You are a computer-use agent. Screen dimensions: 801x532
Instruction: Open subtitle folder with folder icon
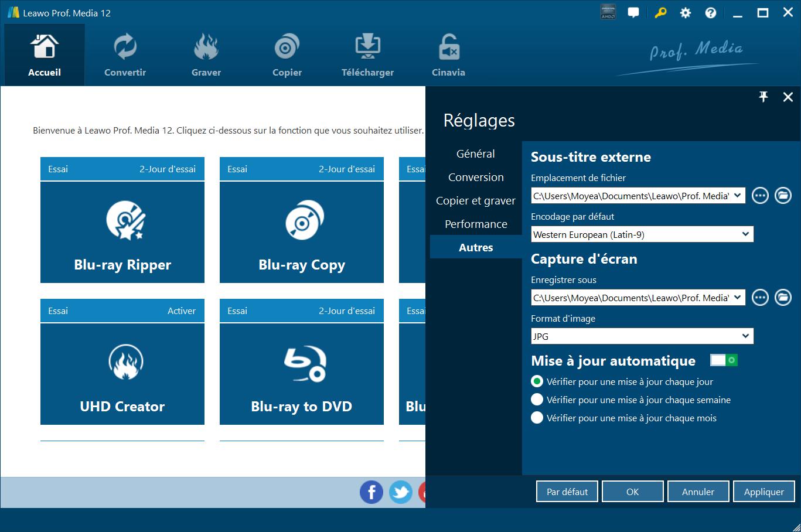pyautogui.click(x=783, y=196)
